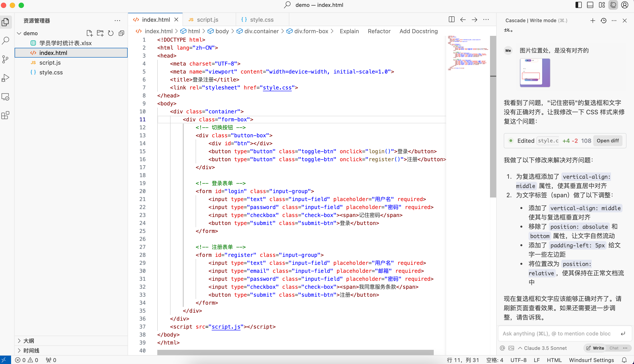Open the index.html breadcrumb file picker
The image size is (634, 364).
(x=154, y=31)
